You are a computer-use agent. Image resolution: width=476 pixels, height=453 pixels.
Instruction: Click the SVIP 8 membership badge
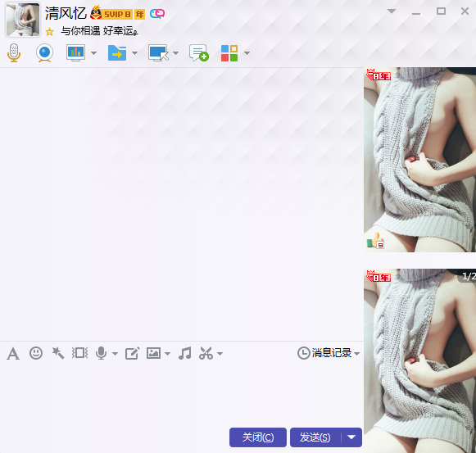tap(111, 13)
